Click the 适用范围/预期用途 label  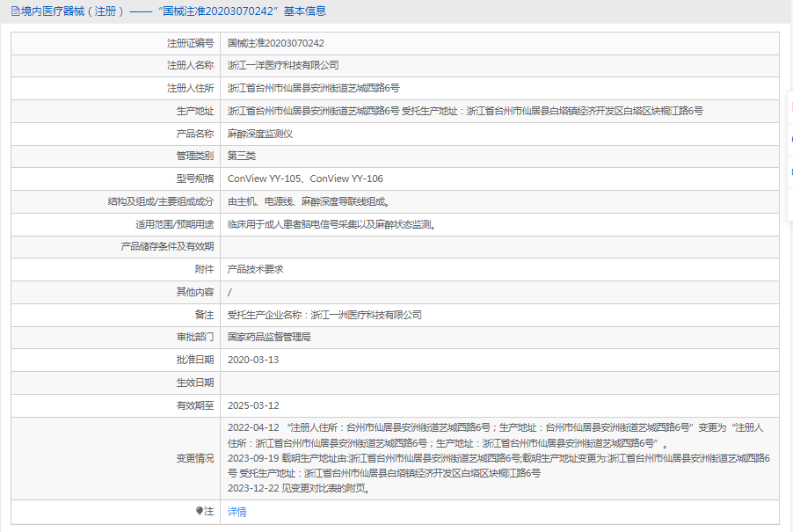(174, 224)
